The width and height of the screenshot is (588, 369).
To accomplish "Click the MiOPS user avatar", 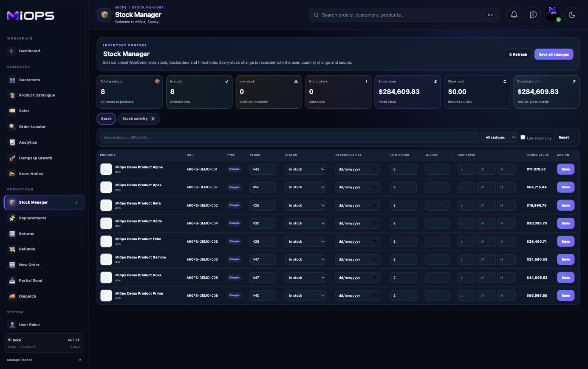I will point(552,14).
